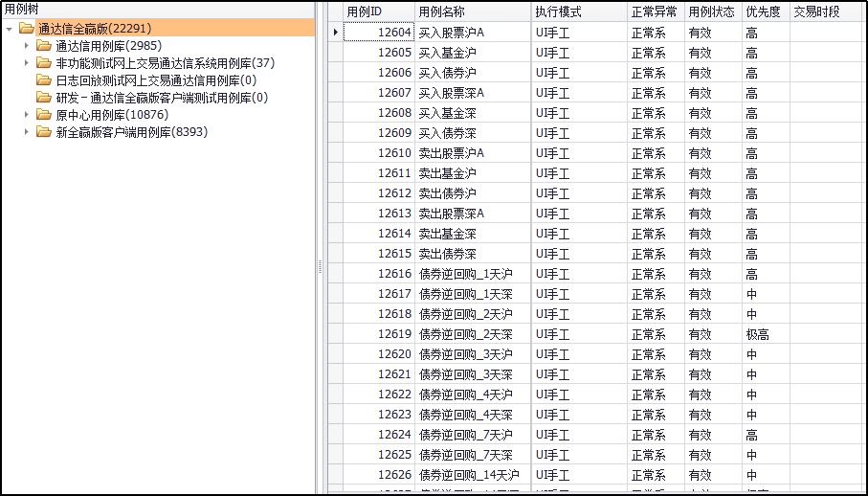Sort by the 用例状态 column header
This screenshot has height=496, width=868.
pyautogui.click(x=714, y=11)
